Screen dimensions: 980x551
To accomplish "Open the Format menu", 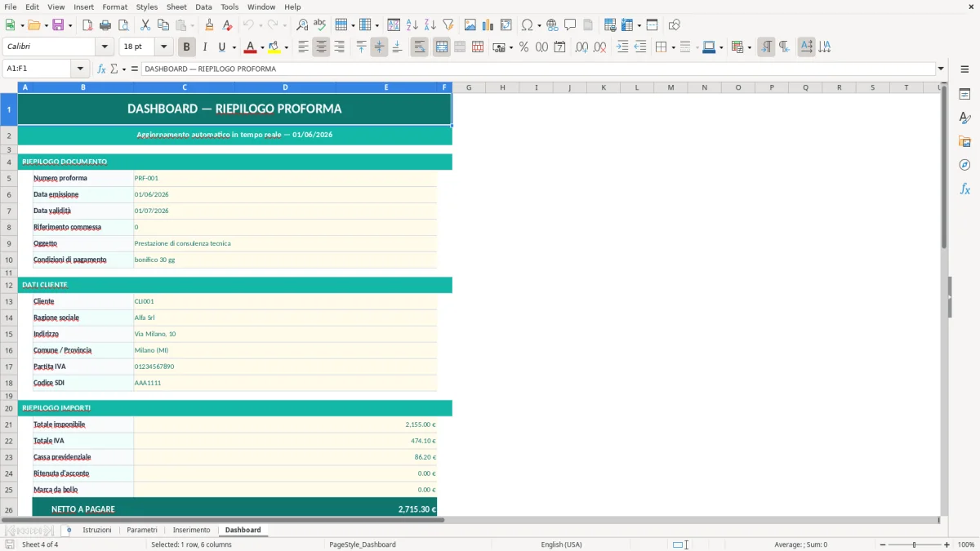I will coord(114,7).
